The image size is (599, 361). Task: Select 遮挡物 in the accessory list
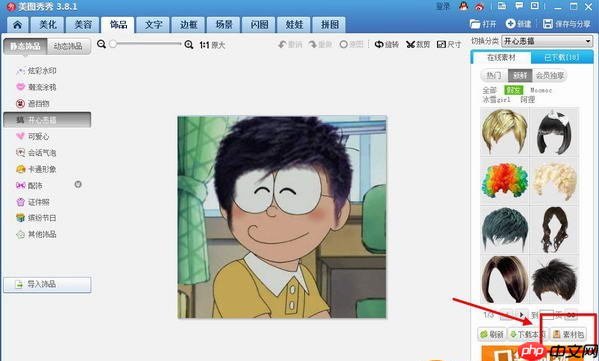tap(33, 104)
